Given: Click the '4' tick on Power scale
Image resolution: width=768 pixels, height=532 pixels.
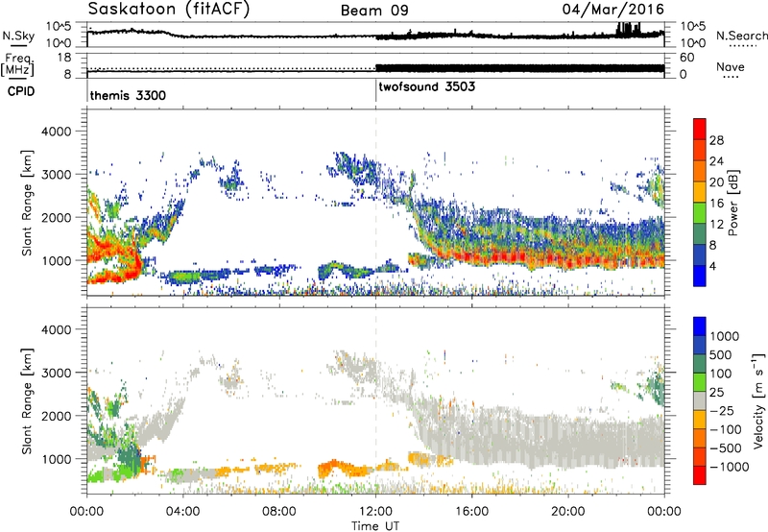Looking at the screenshot, I should pos(712,267).
